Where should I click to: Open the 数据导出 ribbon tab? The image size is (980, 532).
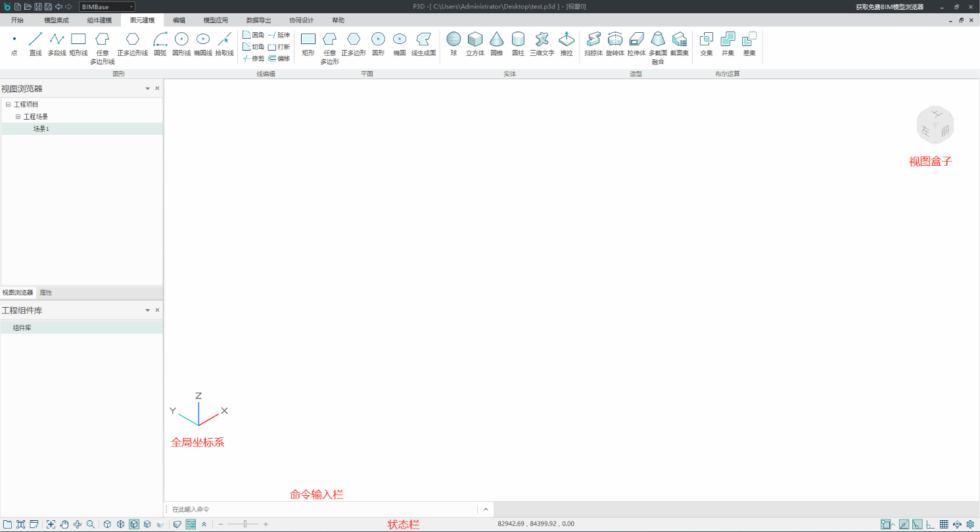tap(258, 20)
